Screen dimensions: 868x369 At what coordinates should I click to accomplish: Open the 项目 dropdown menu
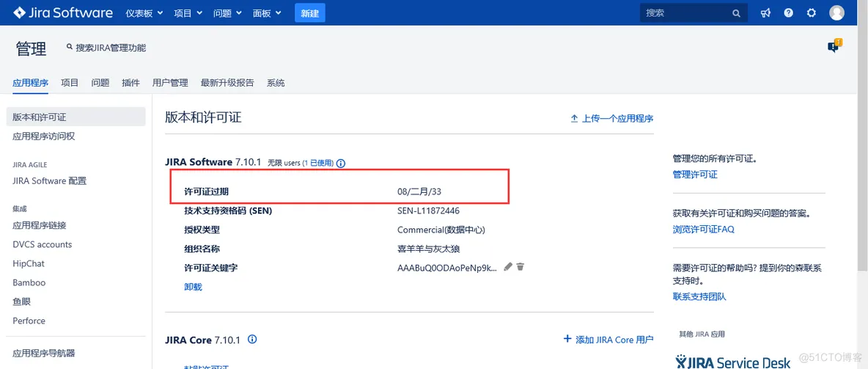click(188, 12)
